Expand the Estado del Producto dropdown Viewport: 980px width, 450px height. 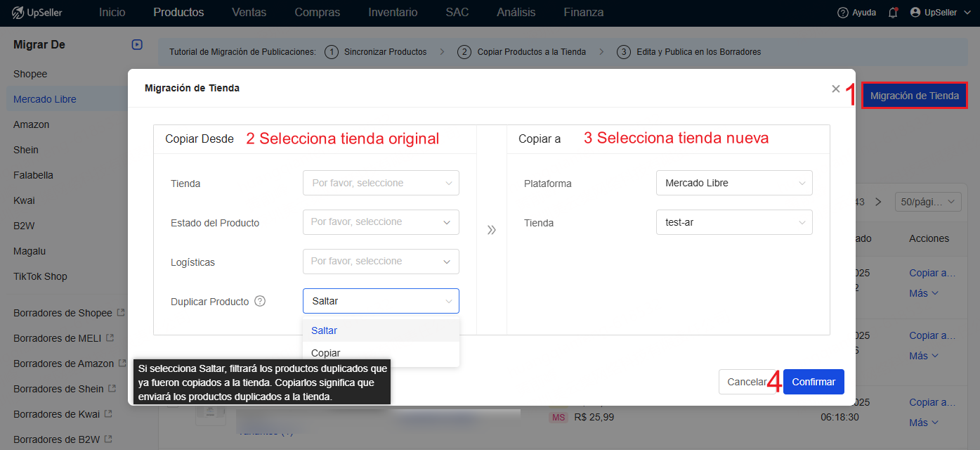point(381,222)
